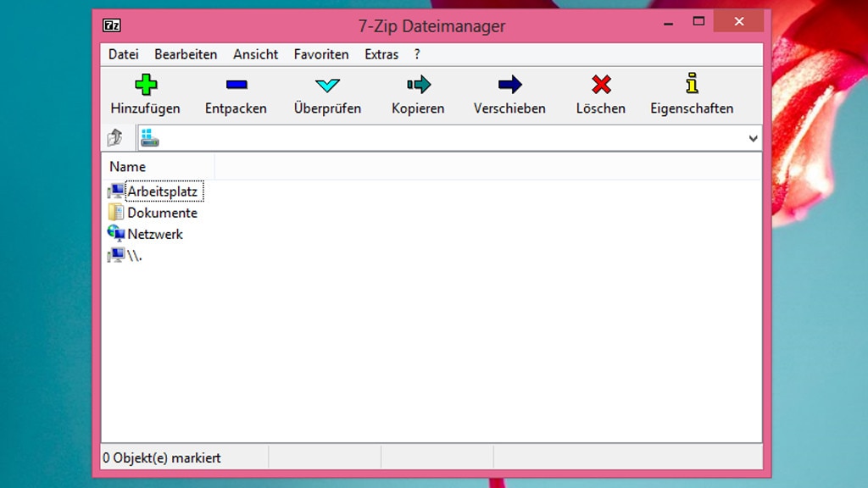Click the Dokumente folder icon
The height and width of the screenshot is (488, 868).
click(115, 213)
